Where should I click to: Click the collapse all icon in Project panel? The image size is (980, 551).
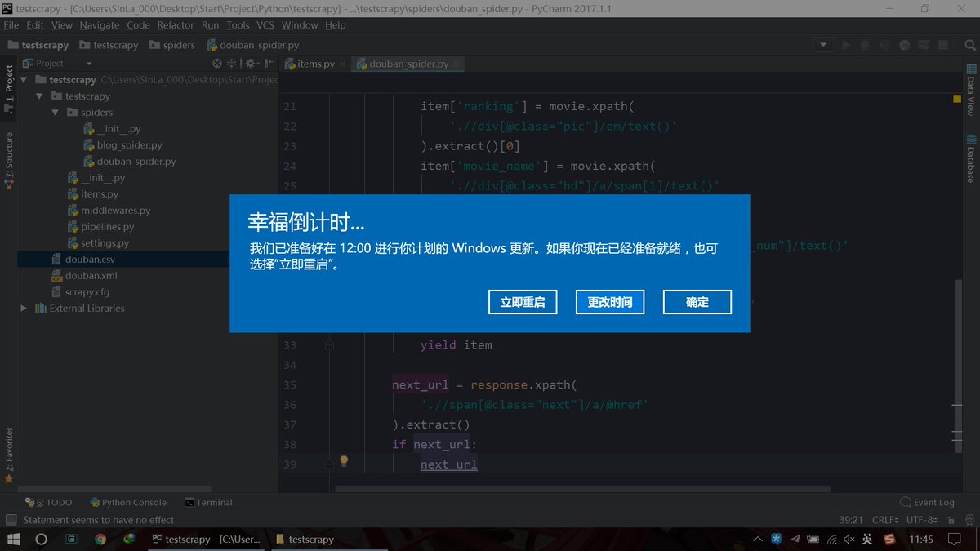[231, 63]
